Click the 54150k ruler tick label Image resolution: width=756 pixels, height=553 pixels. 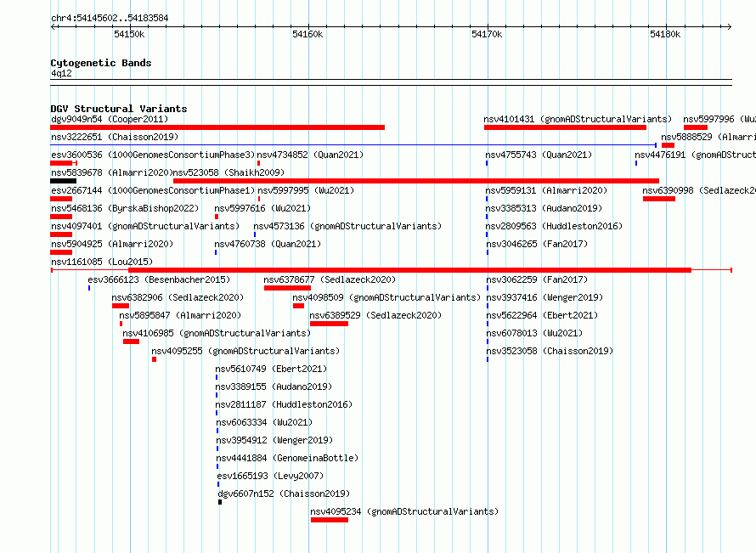click(129, 34)
